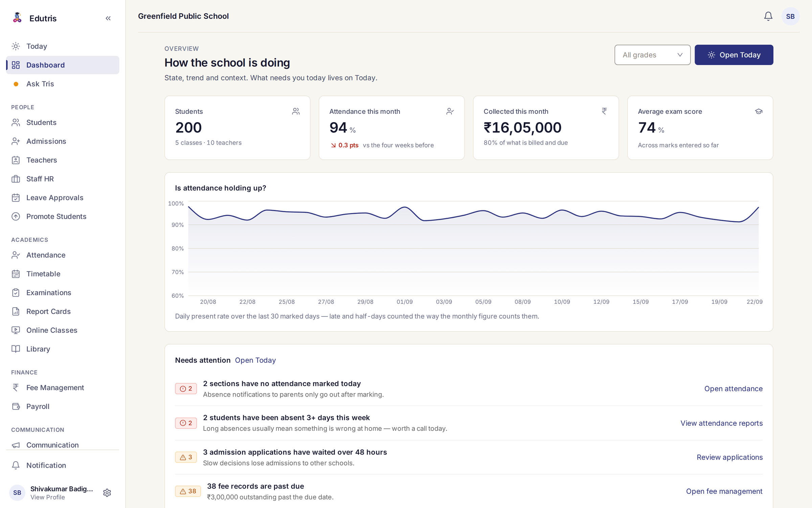Viewport: 812px width, 508px height.
Task: Click the Greenfield Public School title
Action: 183,16
